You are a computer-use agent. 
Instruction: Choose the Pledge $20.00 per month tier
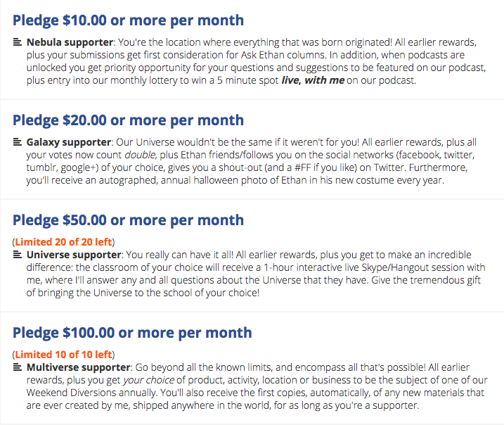coord(128,120)
